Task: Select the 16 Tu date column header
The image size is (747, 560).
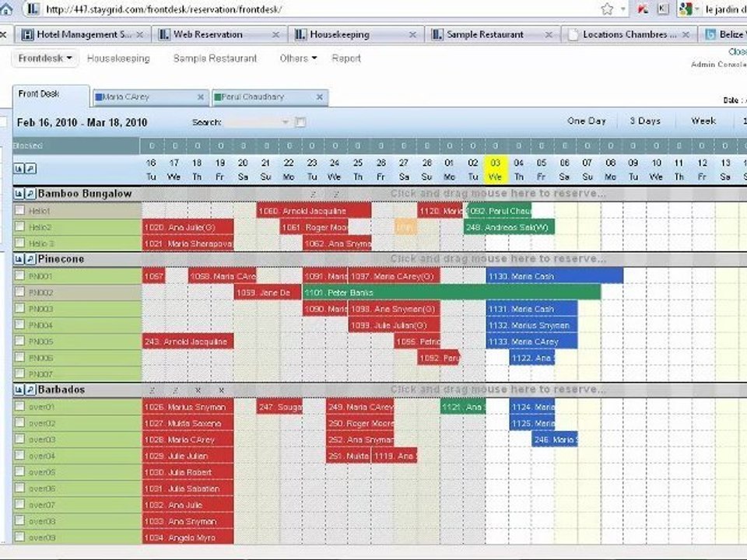Action: click(151, 170)
